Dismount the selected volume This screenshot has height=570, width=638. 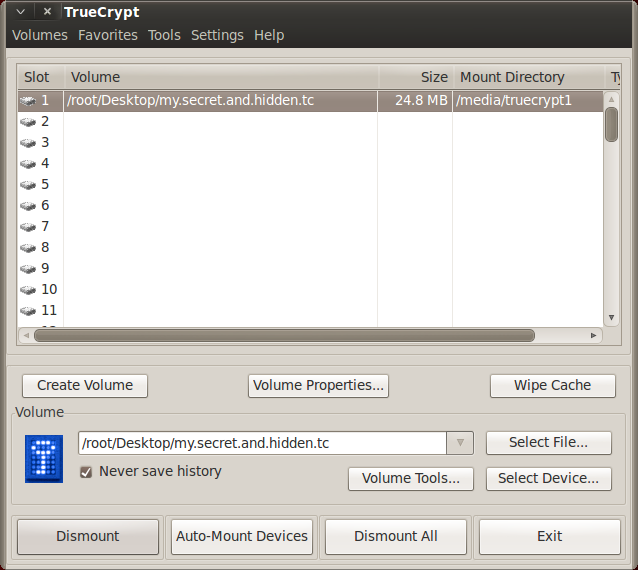tap(87, 537)
